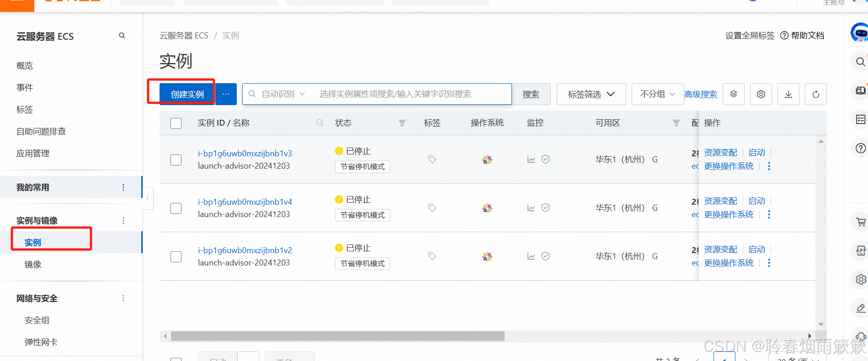Refresh the instance list
868x361 pixels.
pos(816,94)
